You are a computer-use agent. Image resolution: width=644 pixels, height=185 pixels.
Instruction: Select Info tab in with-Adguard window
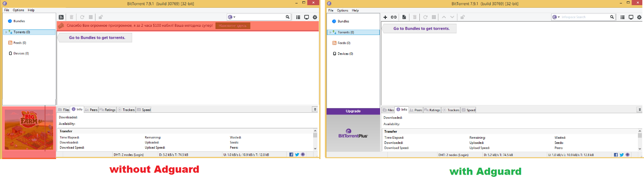point(402,110)
